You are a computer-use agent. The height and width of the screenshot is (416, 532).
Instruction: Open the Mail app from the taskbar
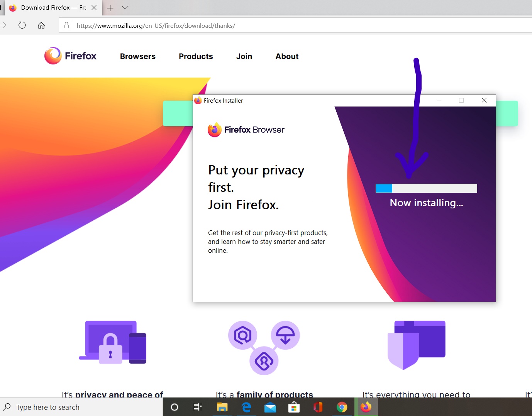click(x=270, y=407)
